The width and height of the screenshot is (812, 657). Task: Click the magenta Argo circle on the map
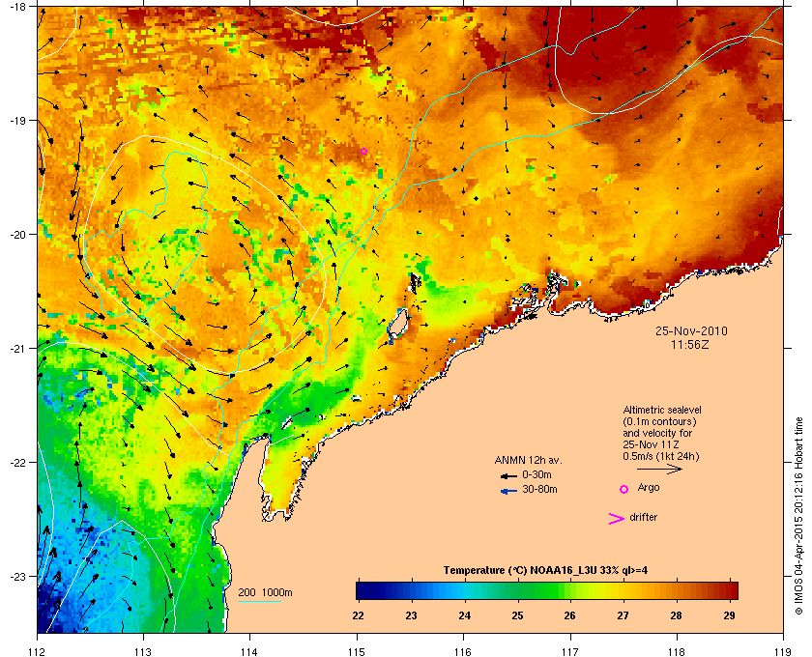364,151
